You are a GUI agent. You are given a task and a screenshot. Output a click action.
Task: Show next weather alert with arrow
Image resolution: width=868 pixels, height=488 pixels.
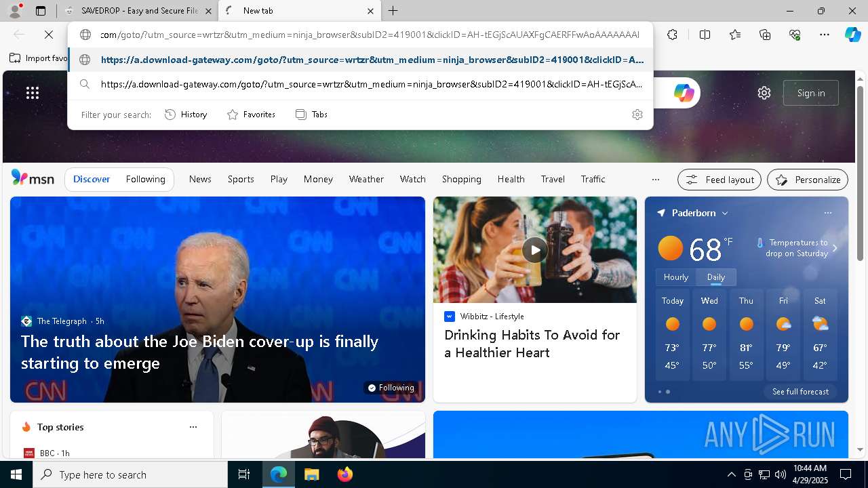point(835,248)
